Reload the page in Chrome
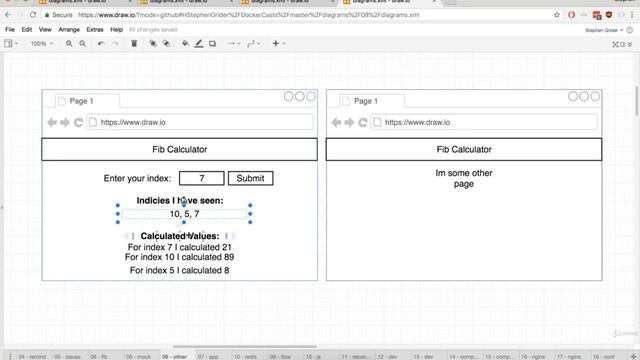Screen dimensions: 640x360 pyautogui.click(x=33, y=15)
